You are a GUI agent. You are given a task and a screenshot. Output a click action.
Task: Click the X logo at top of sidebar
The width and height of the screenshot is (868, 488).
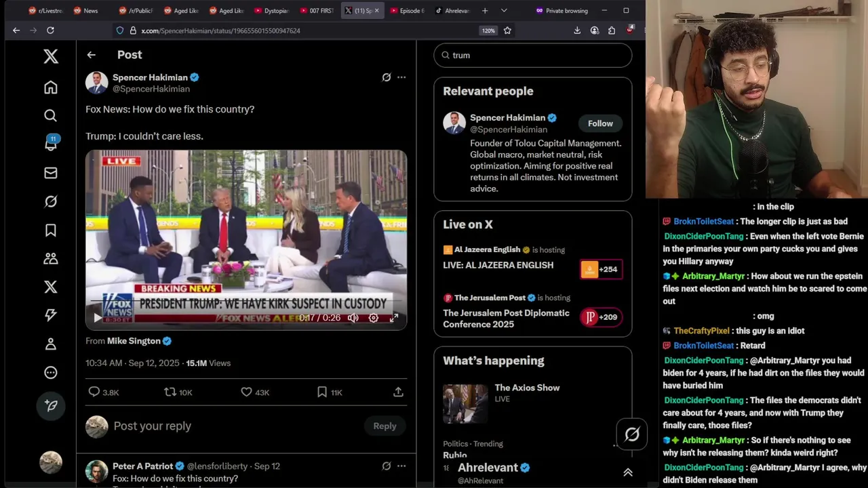51,56
